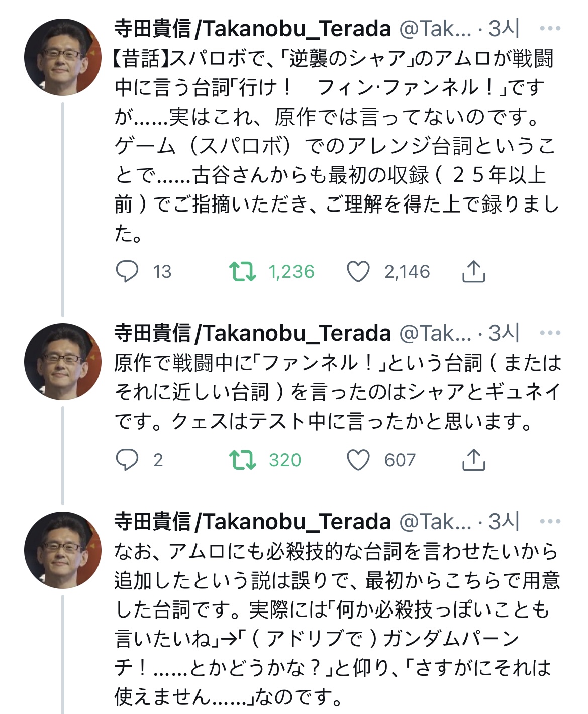Undo retweet on the tweet with 320 retweets
Viewport: 588px width, 714px height.
pos(243,460)
